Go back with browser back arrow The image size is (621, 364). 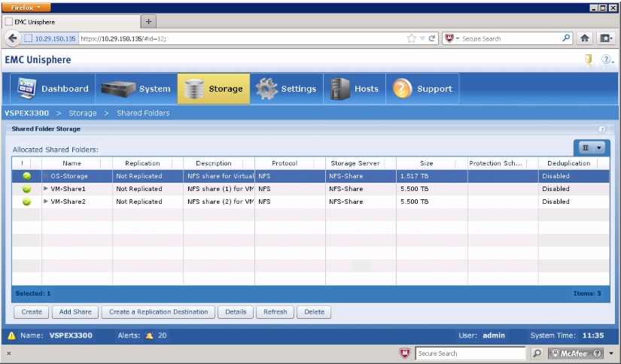tap(12, 38)
